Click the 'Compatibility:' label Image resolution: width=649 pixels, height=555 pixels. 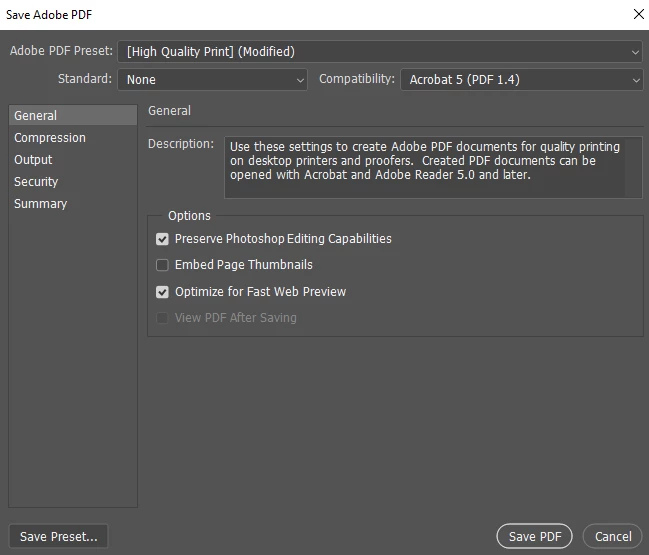coord(357,79)
